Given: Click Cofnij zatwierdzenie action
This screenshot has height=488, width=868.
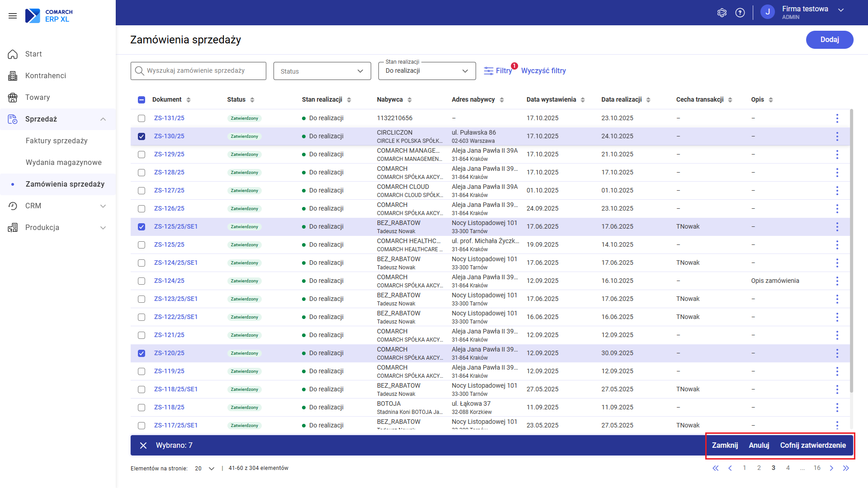Looking at the screenshot, I should pyautogui.click(x=812, y=446).
